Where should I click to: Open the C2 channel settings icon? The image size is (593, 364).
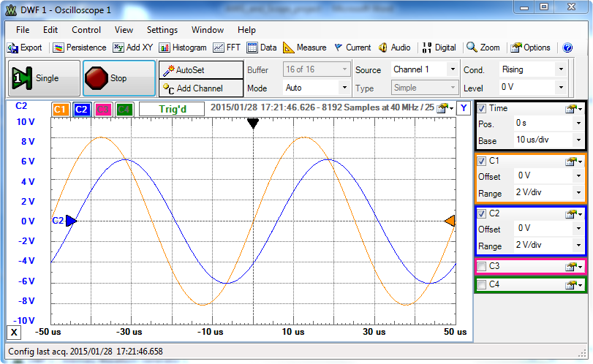573,214
